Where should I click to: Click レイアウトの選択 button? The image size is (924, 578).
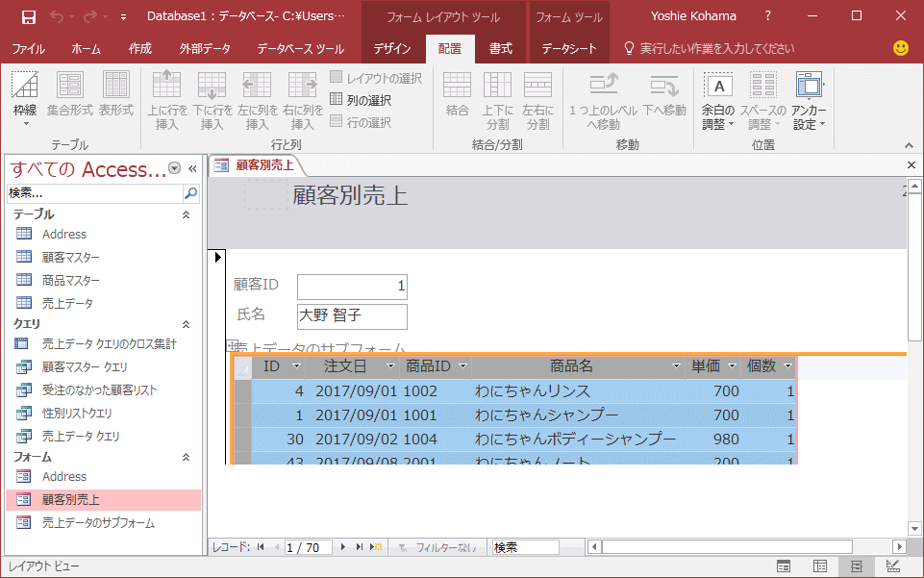[376, 78]
